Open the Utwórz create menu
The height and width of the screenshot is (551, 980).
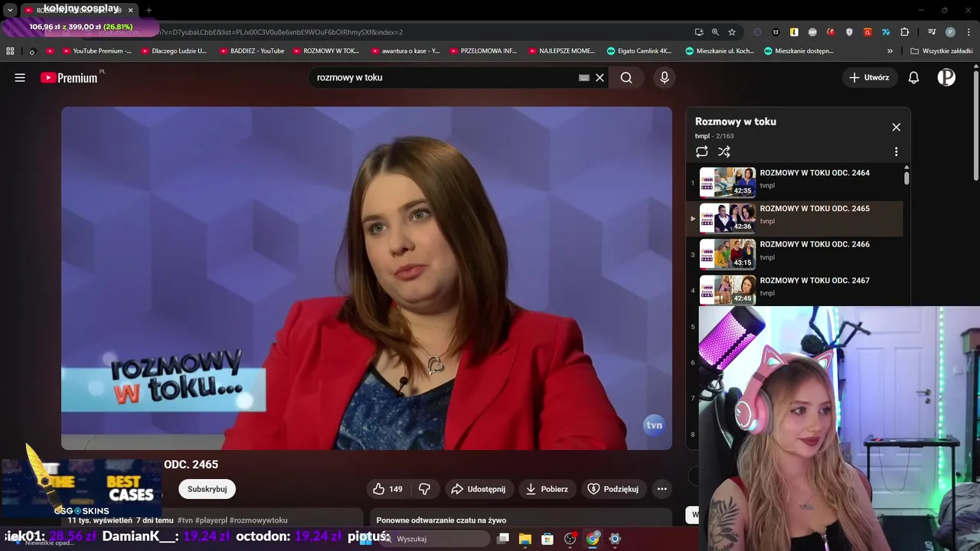tap(870, 77)
